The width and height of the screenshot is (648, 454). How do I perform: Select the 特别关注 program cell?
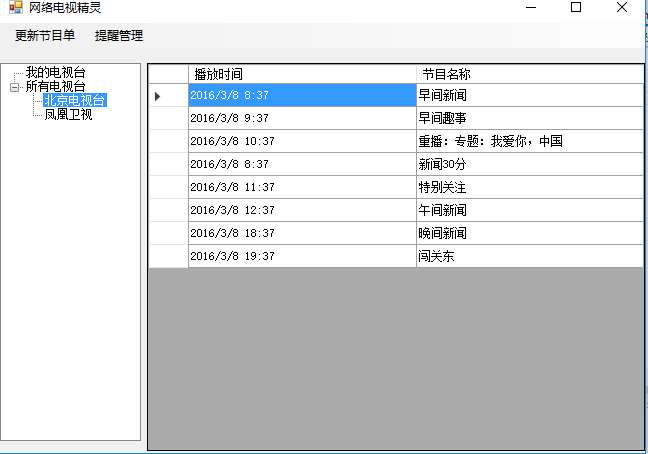tap(530, 187)
